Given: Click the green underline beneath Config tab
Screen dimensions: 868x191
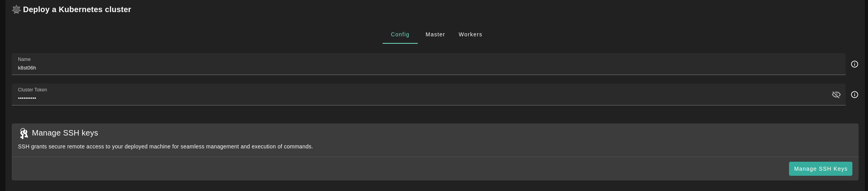Looking at the screenshot, I should (400, 43).
